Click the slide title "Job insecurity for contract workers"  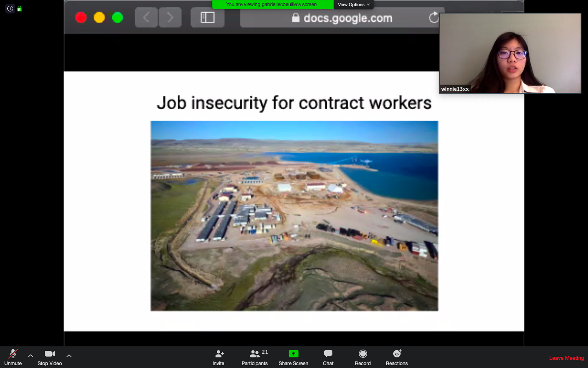(294, 103)
